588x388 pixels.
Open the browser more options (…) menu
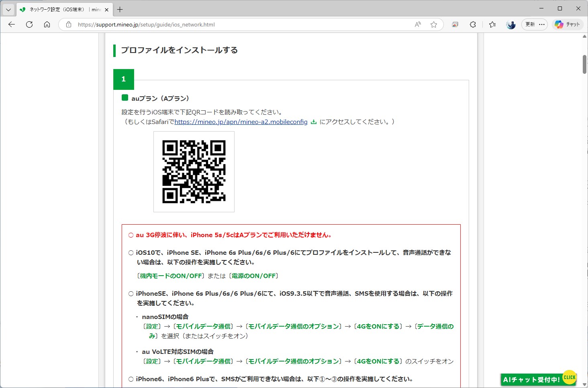[541, 24]
